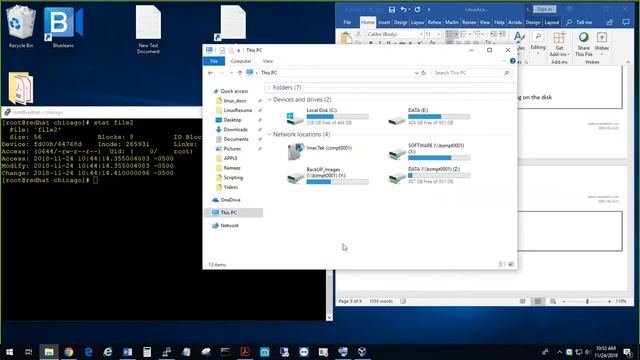Refresh the This PC view
This screenshot has width=640, height=360.
(424, 73)
